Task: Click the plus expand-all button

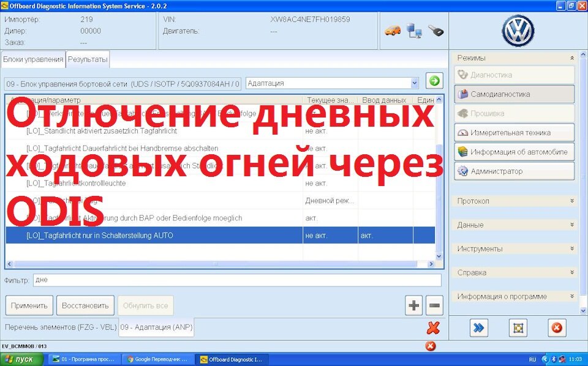Action: click(x=413, y=305)
